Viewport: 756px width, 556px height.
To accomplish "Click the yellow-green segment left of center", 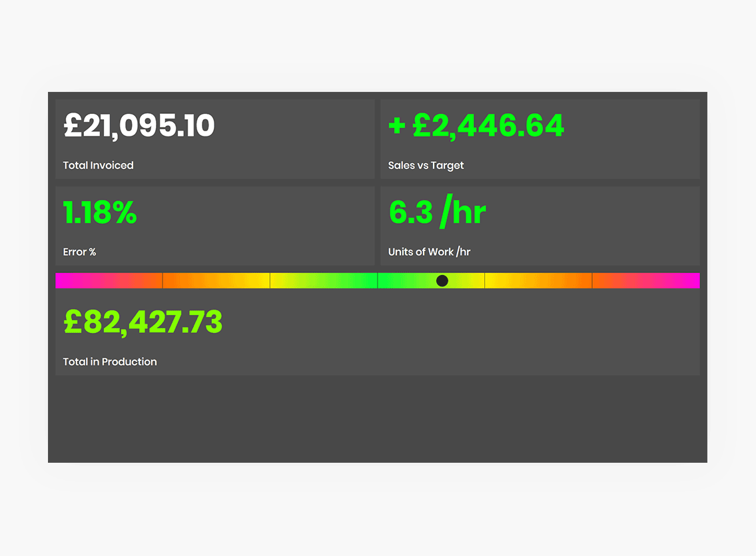I will (324, 281).
